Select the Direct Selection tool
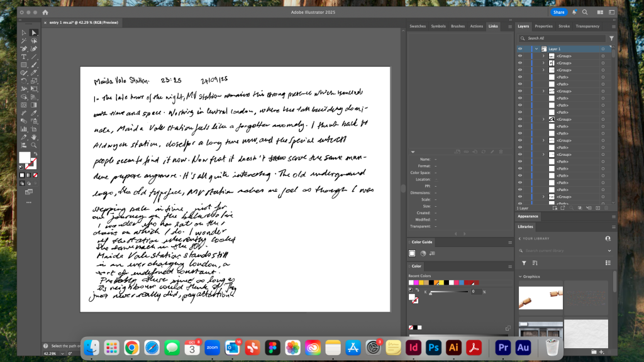Screen dimensions: 644x362 pyautogui.click(x=34, y=33)
